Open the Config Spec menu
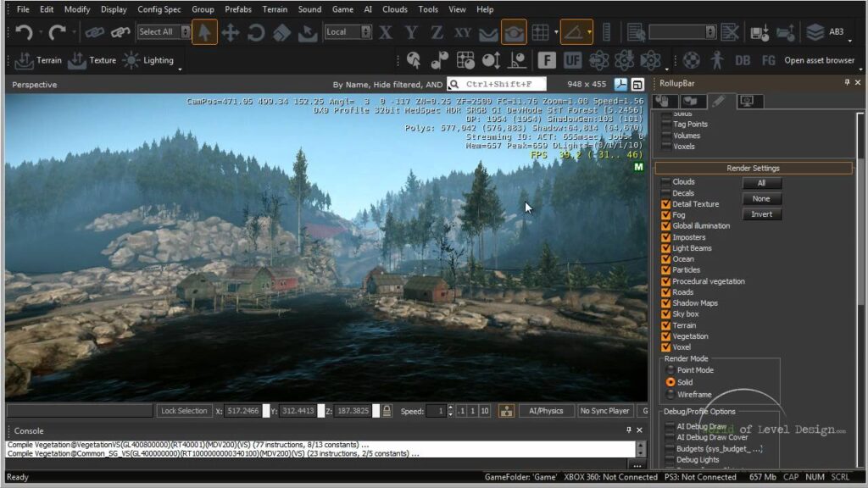This screenshot has width=868, height=488. tap(159, 9)
